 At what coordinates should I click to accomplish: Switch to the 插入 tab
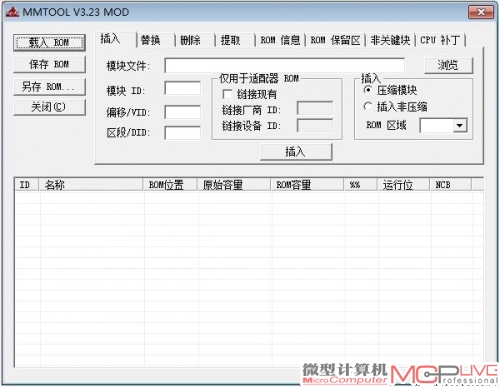pos(115,40)
